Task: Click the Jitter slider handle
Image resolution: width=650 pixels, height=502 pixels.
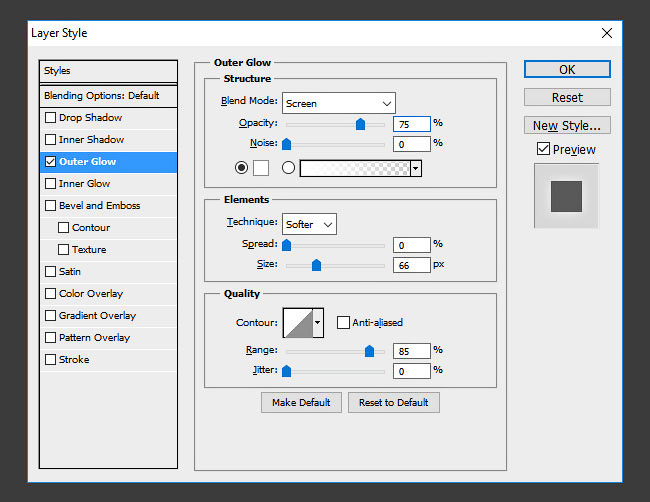Action: (286, 371)
